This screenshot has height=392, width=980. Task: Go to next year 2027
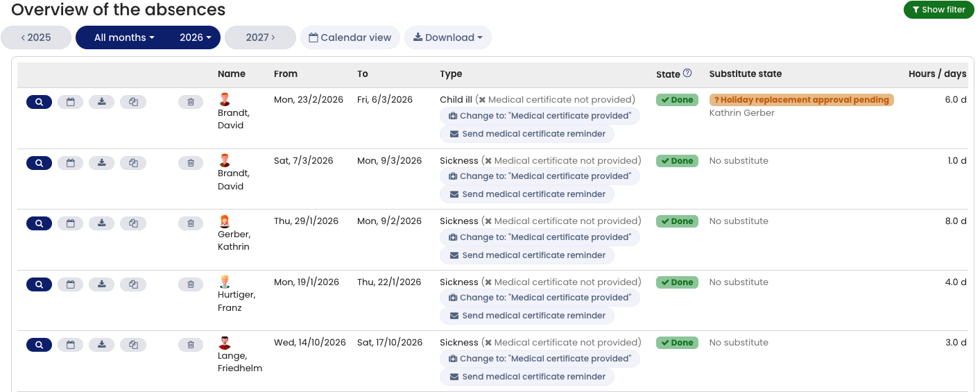point(260,37)
